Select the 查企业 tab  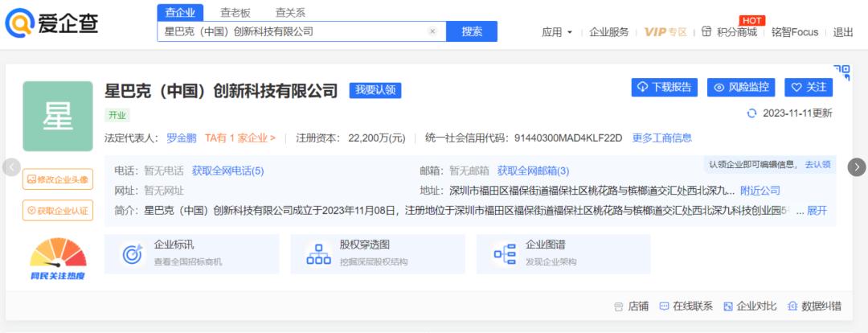pyautogui.click(x=180, y=12)
